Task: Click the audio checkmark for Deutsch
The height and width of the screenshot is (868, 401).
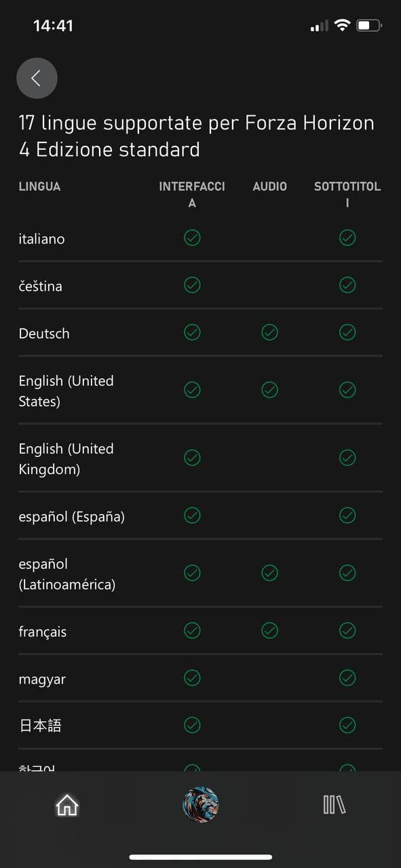Action: 270,332
